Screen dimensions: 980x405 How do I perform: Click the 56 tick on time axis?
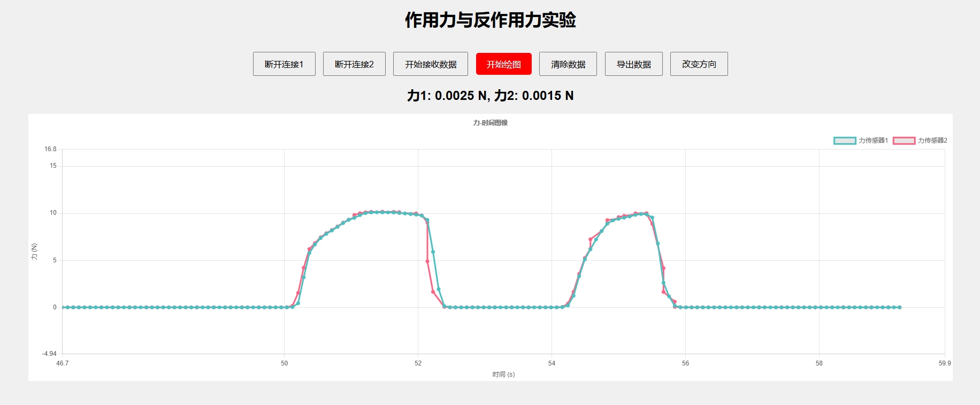click(x=685, y=363)
